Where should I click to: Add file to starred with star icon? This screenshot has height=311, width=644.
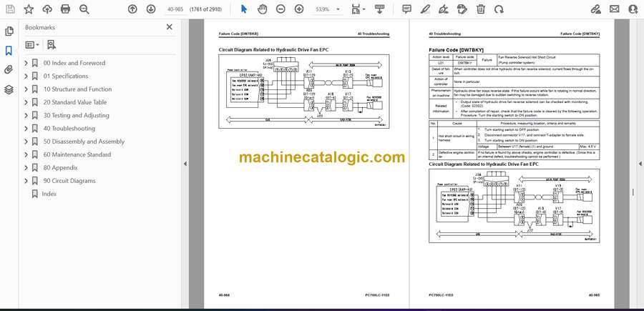pos(29,9)
